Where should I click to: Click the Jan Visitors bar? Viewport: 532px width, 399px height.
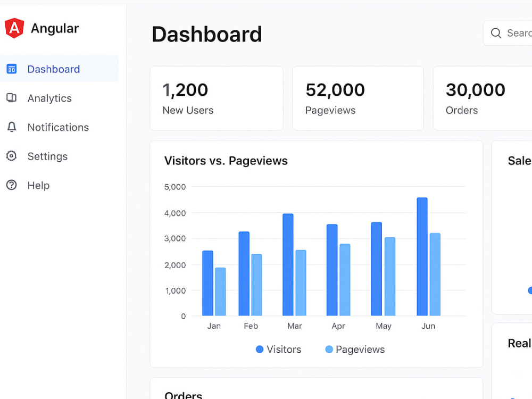[x=207, y=283]
